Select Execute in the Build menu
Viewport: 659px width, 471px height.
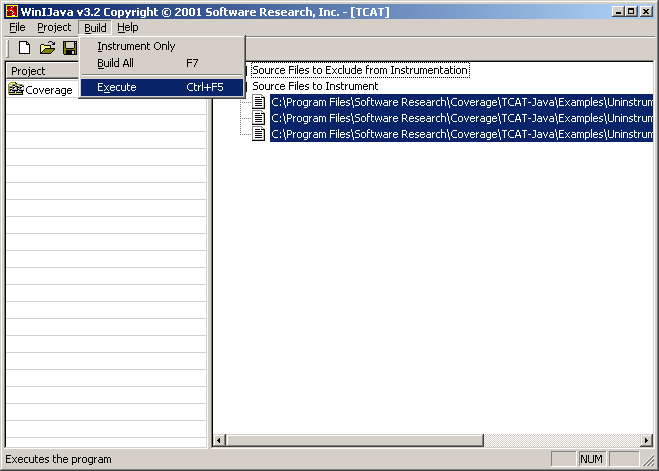[x=162, y=87]
